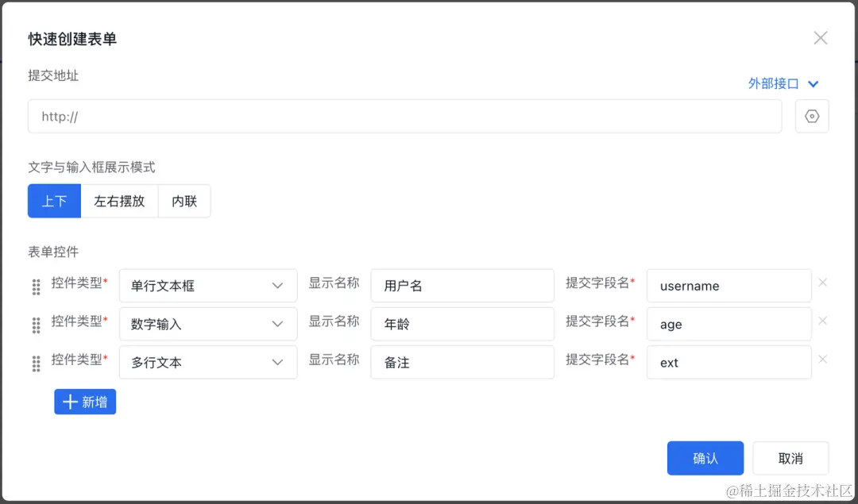Click the drag handle icon on the 用户名 row
Image resolution: width=858 pixels, height=504 pixels.
[36, 287]
